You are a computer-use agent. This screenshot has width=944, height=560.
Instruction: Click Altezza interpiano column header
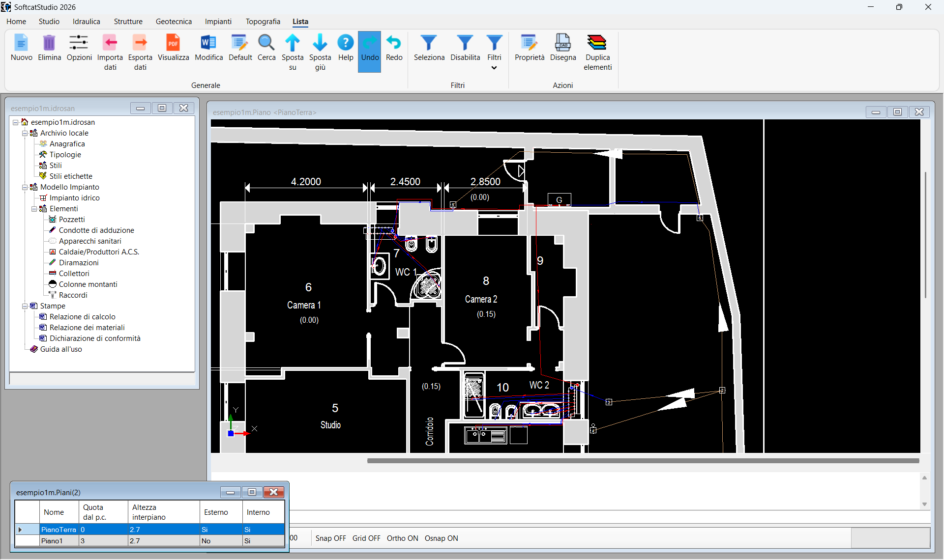[x=164, y=512]
